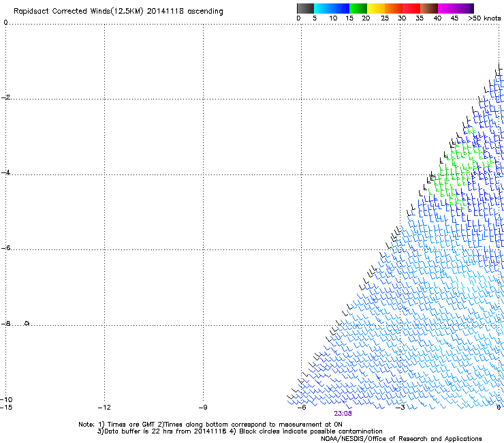Image resolution: width=504 pixels, height=443 pixels.
Task: Click the '10' label under the color bar
Action: 333,18
